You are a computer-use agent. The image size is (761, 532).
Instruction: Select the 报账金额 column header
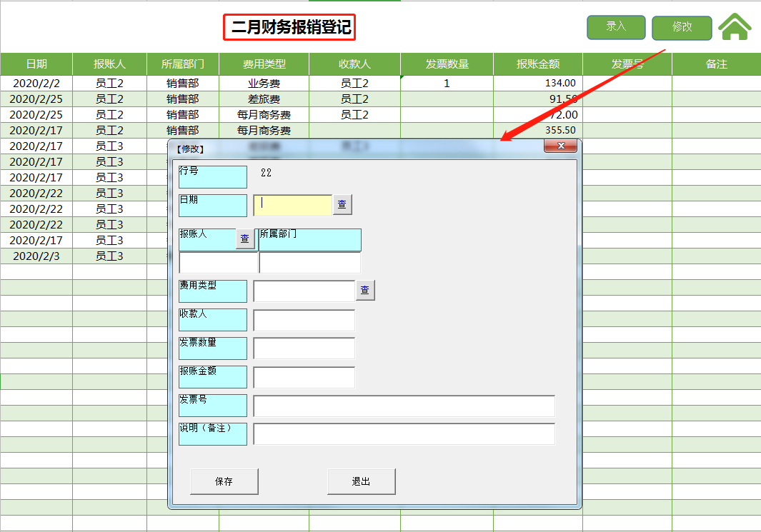(538, 64)
